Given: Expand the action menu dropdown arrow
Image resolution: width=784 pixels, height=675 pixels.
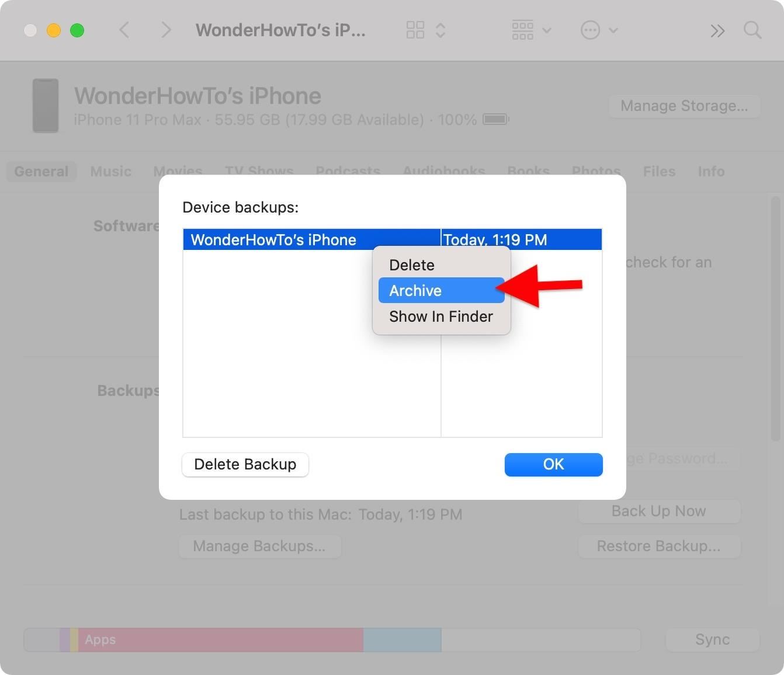Looking at the screenshot, I should (x=613, y=30).
